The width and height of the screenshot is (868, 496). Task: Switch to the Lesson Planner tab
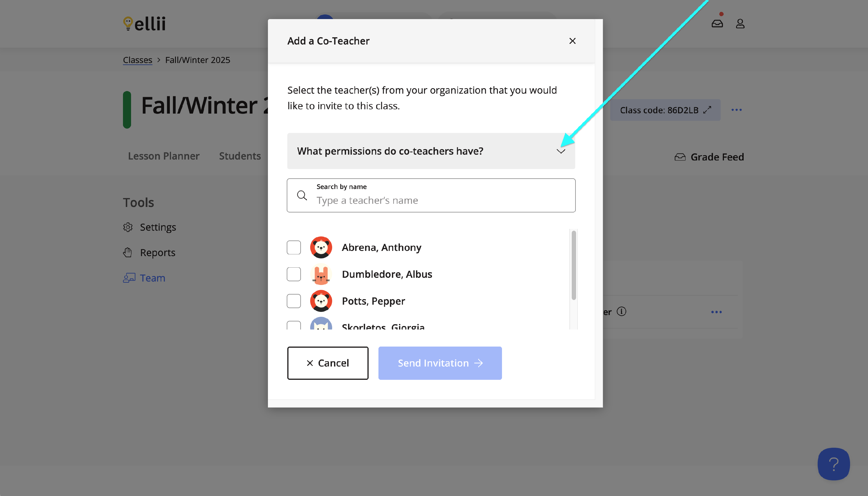(164, 156)
